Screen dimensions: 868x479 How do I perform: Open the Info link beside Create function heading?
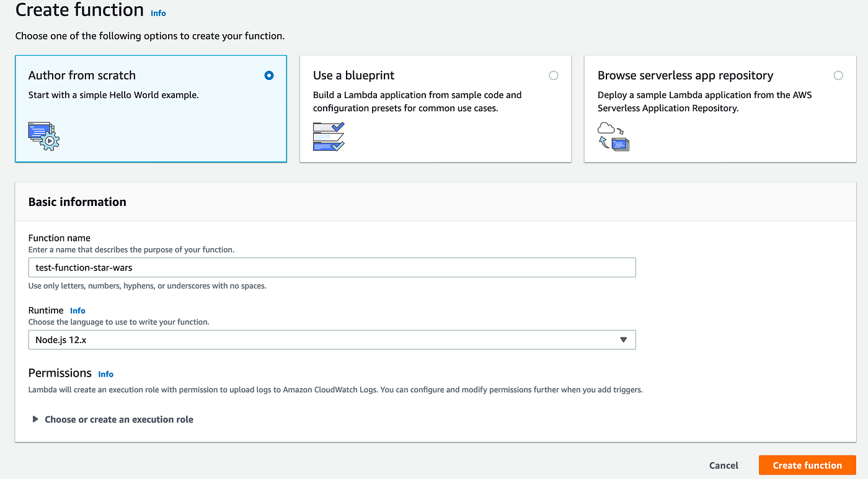[158, 13]
